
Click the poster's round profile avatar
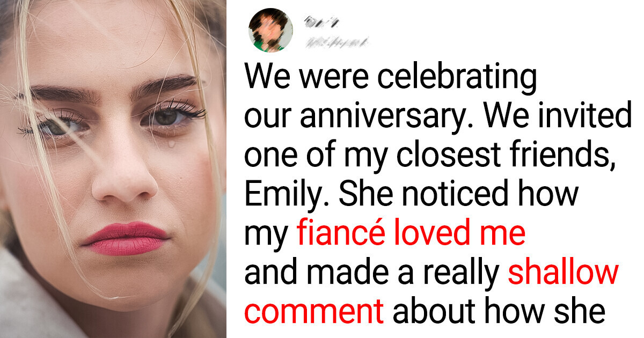tap(270, 30)
